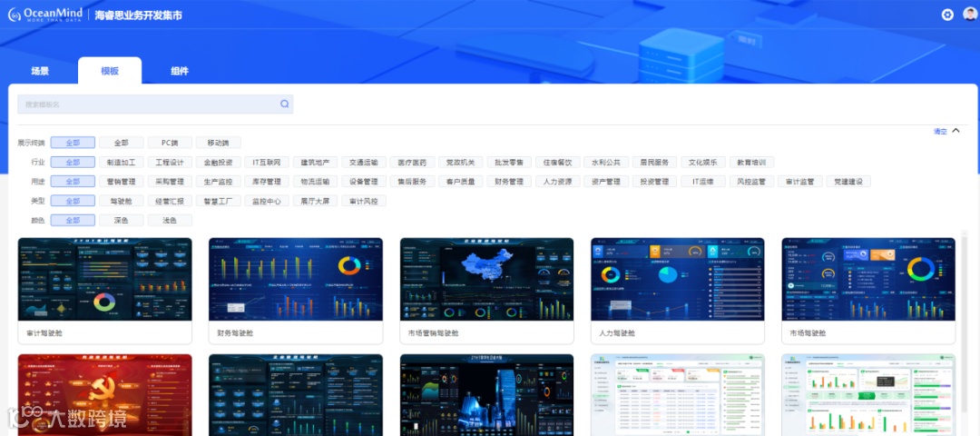The height and width of the screenshot is (436, 980).
Task: Select the 党政机关 industry tag
Action: point(461,162)
